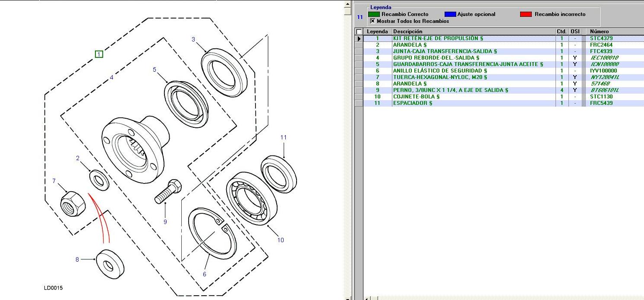Viewport: 644px width, 300px height.
Task: Select the ball bearing part 10 drawing
Action: (x=252, y=199)
